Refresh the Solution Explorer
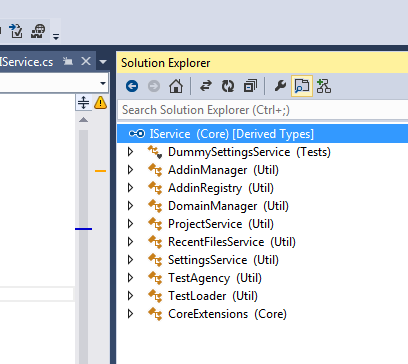The height and width of the screenshot is (364, 408). click(228, 86)
